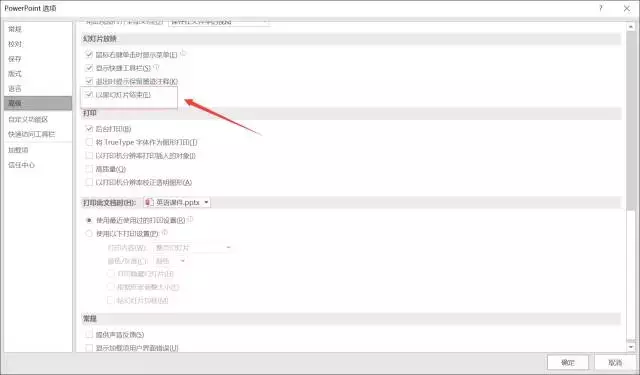Enable 高质量 print checkbox
The image size is (640, 375).
click(89, 169)
